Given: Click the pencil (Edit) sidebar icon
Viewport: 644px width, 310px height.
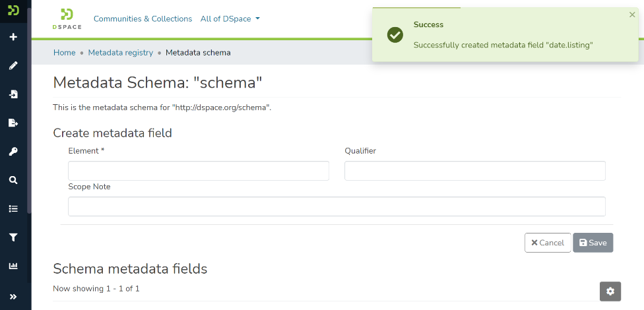Looking at the screenshot, I should pos(13,66).
